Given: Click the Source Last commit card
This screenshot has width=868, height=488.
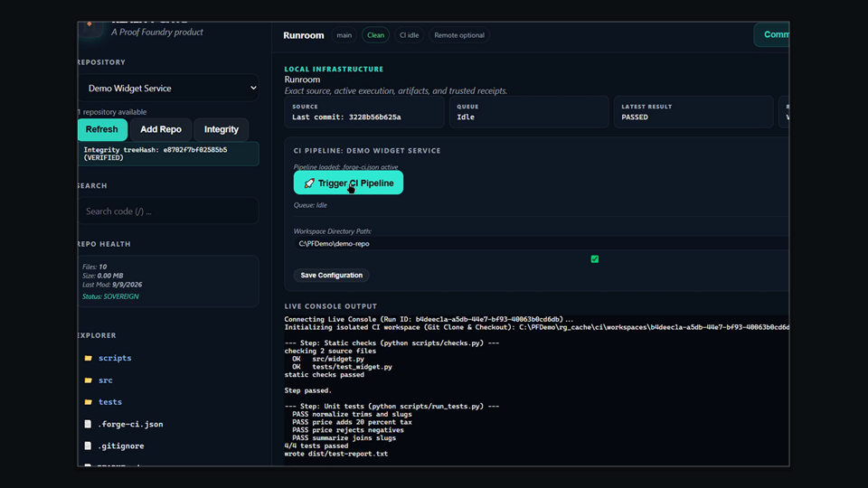Looking at the screenshot, I should click(364, 112).
